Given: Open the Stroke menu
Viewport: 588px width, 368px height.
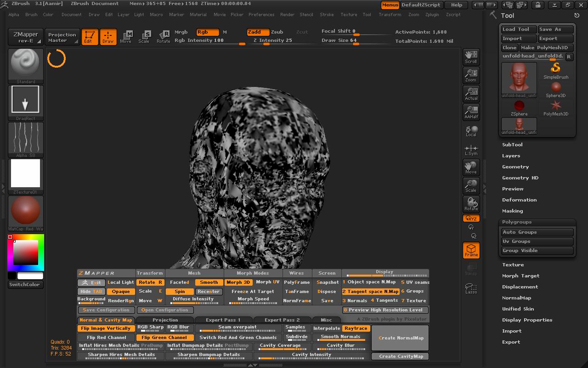Looking at the screenshot, I should [x=327, y=15].
